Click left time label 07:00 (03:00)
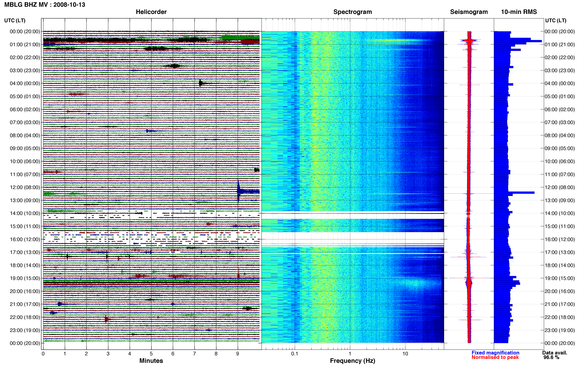The width and height of the screenshot is (588, 368). (x=25, y=122)
